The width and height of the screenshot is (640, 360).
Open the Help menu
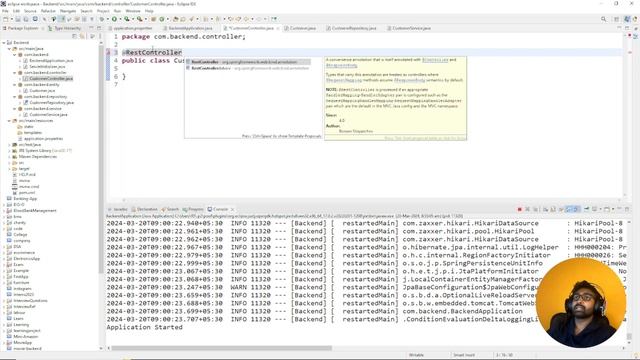click(149, 11)
